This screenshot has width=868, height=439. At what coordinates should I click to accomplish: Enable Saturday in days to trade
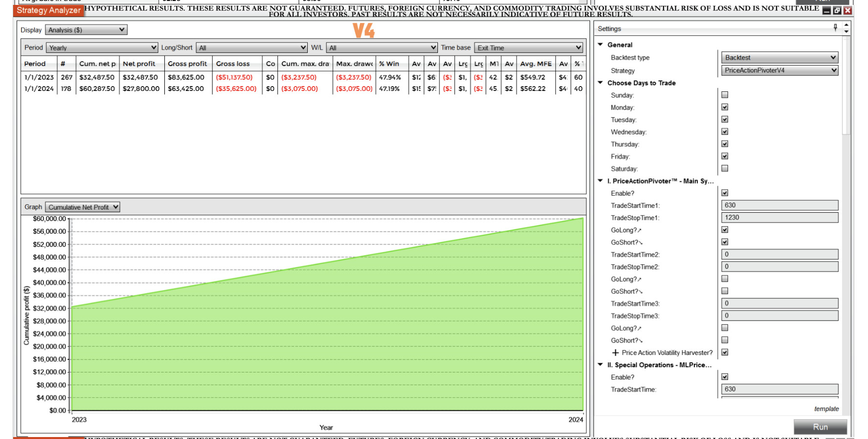coord(725,168)
